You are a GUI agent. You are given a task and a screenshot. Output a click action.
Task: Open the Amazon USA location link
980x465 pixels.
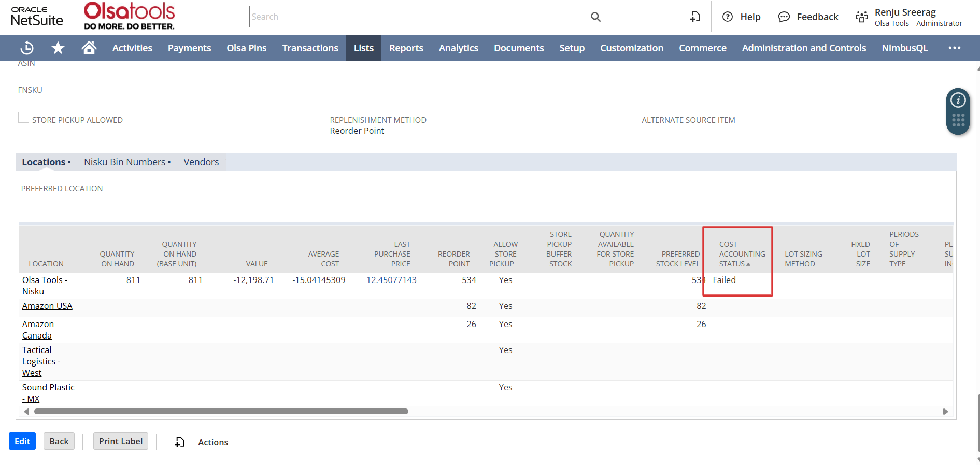coord(47,306)
